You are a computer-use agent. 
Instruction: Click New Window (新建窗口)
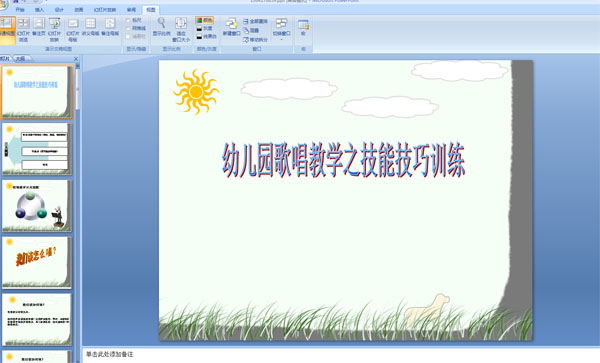pyautogui.click(x=232, y=27)
